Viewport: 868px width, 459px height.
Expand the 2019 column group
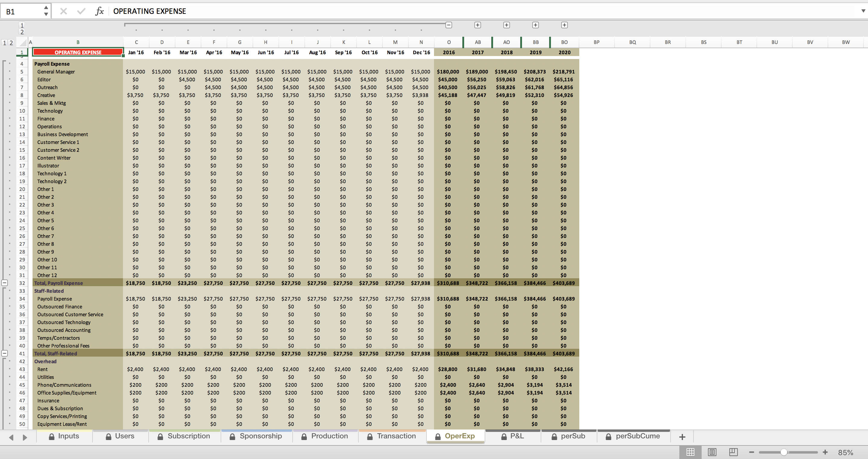536,25
